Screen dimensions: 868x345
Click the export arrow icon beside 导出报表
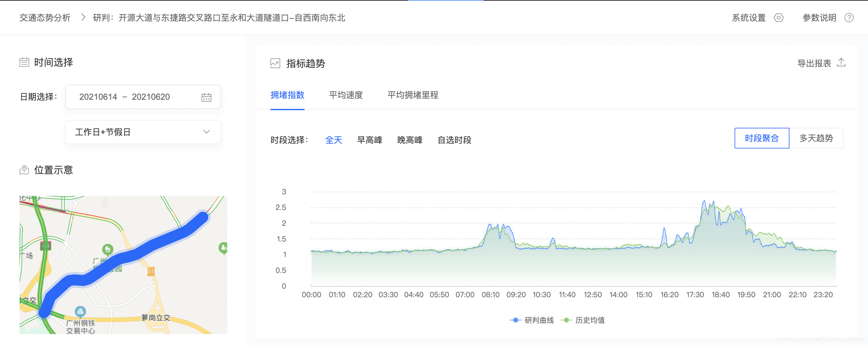click(x=842, y=63)
